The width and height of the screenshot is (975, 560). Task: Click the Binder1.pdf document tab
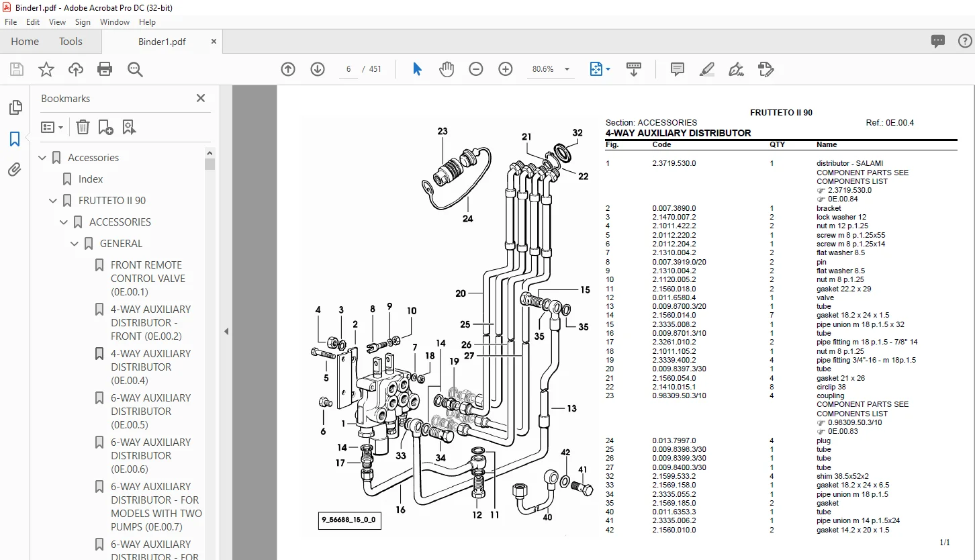pos(162,42)
